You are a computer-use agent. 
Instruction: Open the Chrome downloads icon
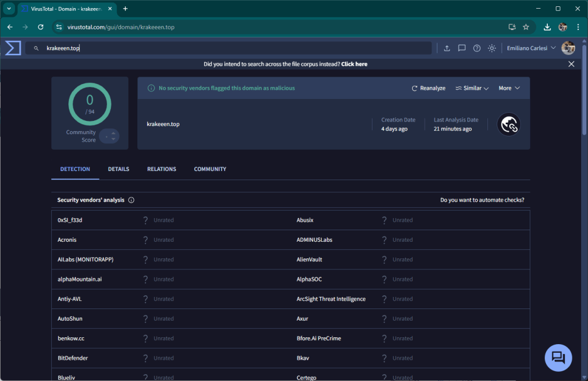tap(547, 27)
